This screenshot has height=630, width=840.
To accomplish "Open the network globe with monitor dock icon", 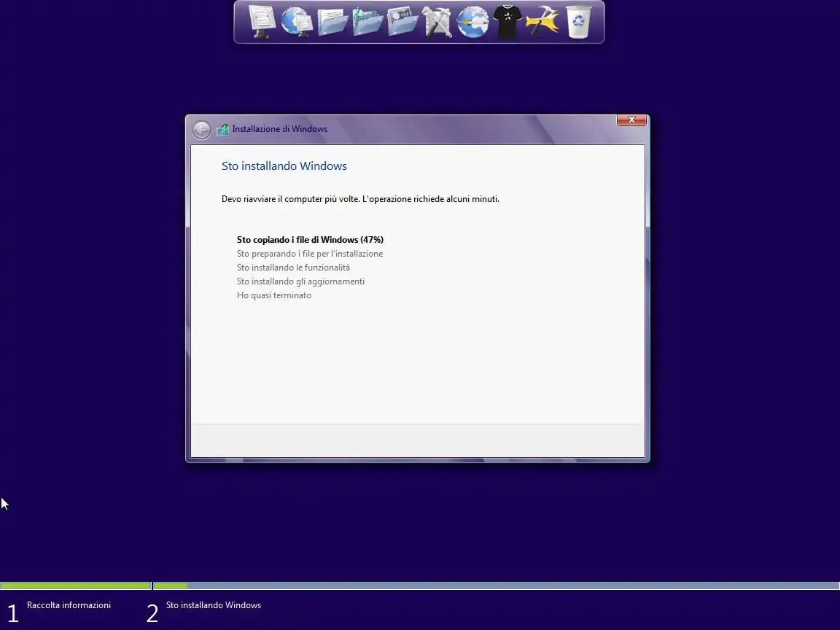I will tap(297, 21).
